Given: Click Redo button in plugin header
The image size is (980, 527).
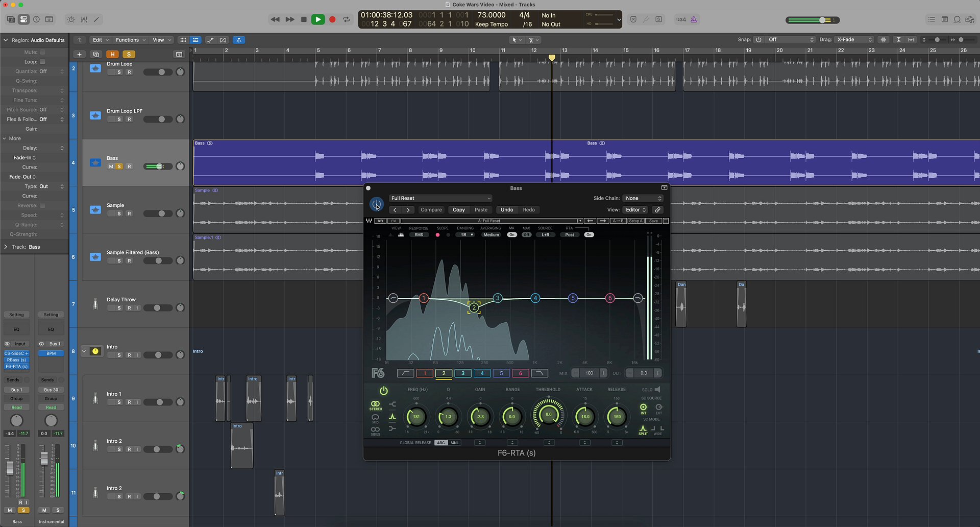Looking at the screenshot, I should (x=529, y=210).
